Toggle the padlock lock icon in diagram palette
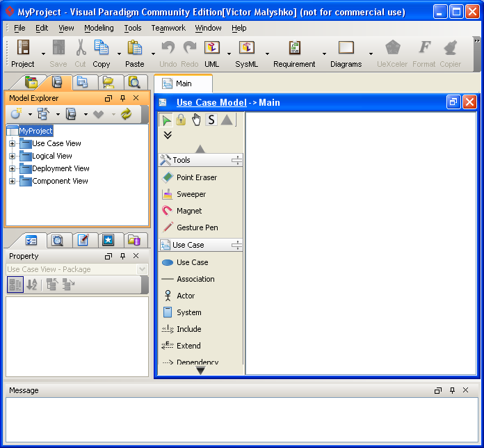The height and width of the screenshot is (448, 484). tap(181, 120)
